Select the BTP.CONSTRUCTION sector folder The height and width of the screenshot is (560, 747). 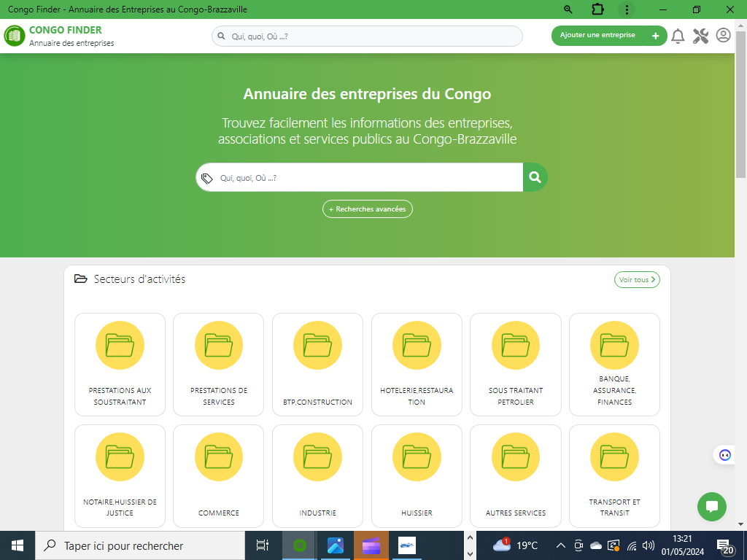click(x=317, y=364)
